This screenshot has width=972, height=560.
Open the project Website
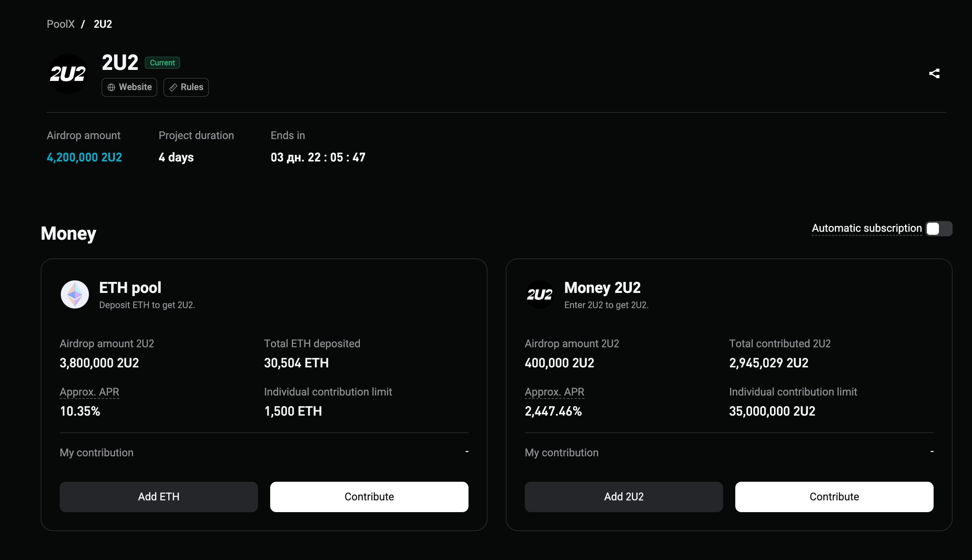pos(129,87)
